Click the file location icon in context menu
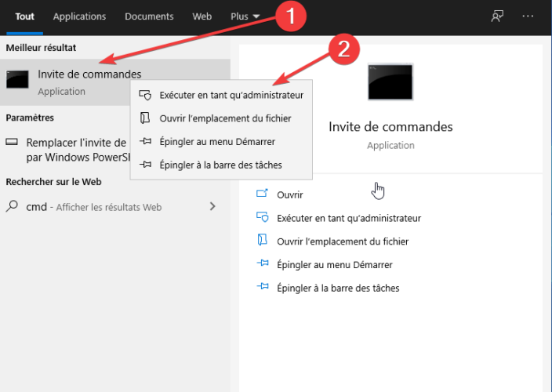The width and height of the screenshot is (552, 392). pyautogui.click(x=145, y=118)
